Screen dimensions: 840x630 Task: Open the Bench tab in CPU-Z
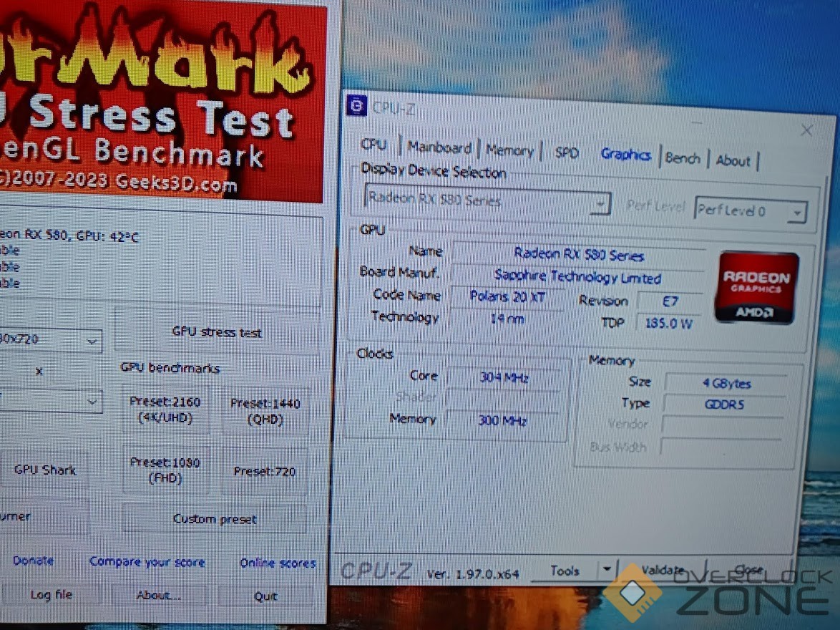(683, 158)
